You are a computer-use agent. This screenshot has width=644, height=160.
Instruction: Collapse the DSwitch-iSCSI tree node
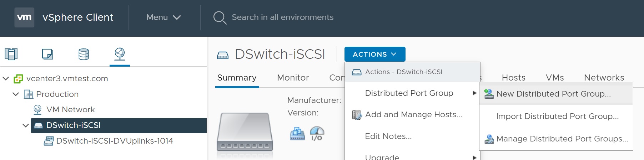(26, 125)
